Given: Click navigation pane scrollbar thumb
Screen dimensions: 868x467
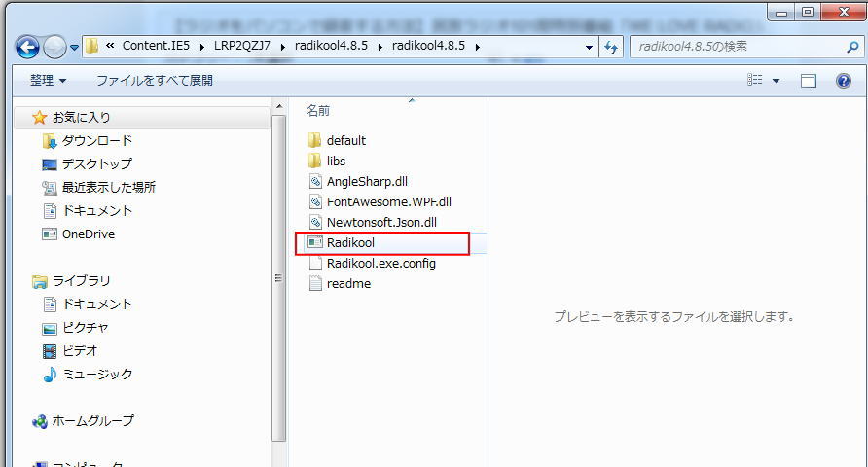Looking at the screenshot, I should [x=279, y=277].
